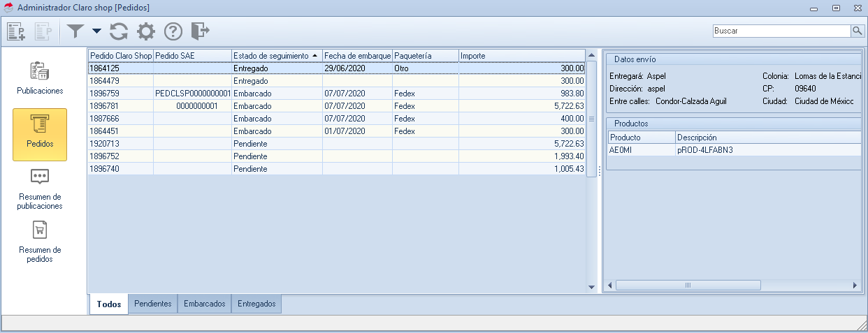
Task: Focus the Buscar search field
Action: [781, 31]
